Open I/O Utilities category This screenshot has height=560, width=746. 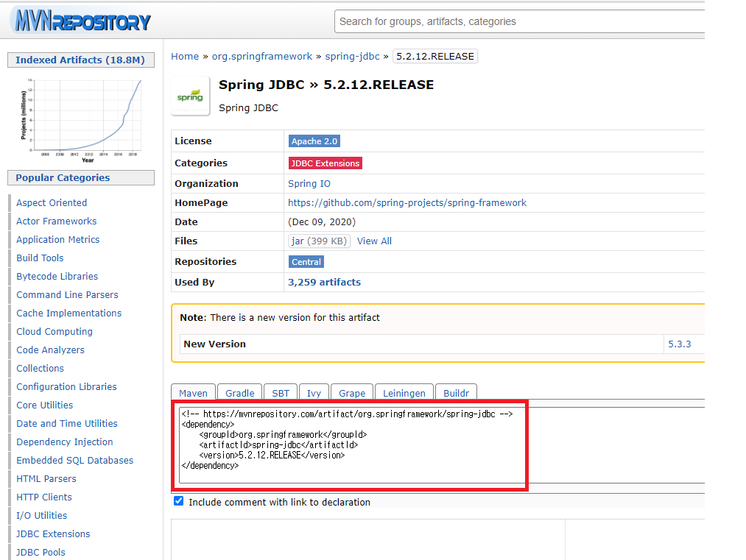click(42, 515)
